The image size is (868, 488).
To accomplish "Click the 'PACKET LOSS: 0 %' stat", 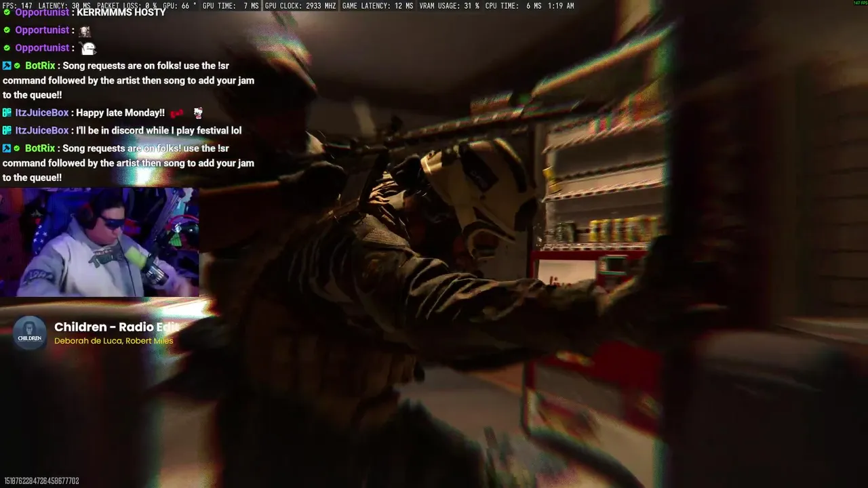I will click(x=127, y=5).
